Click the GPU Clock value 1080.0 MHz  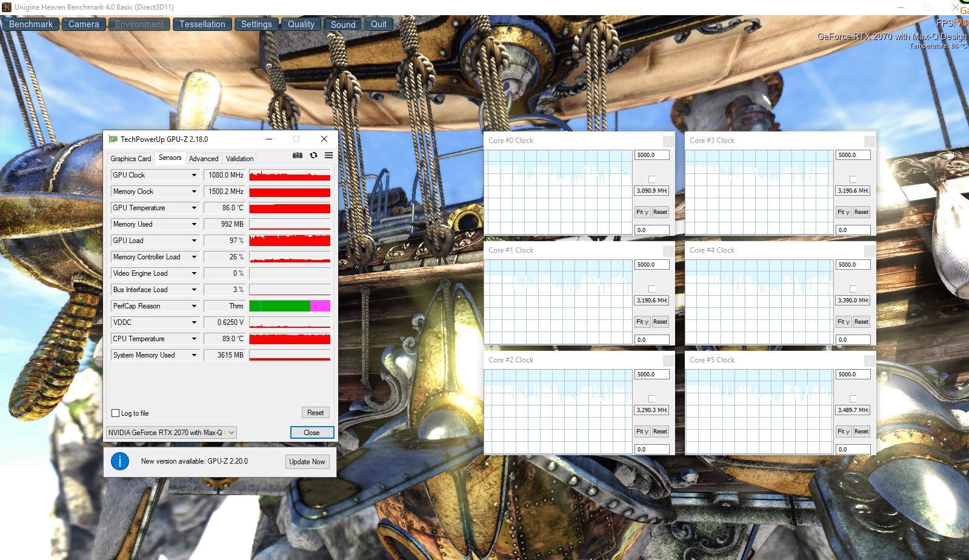pyautogui.click(x=225, y=175)
